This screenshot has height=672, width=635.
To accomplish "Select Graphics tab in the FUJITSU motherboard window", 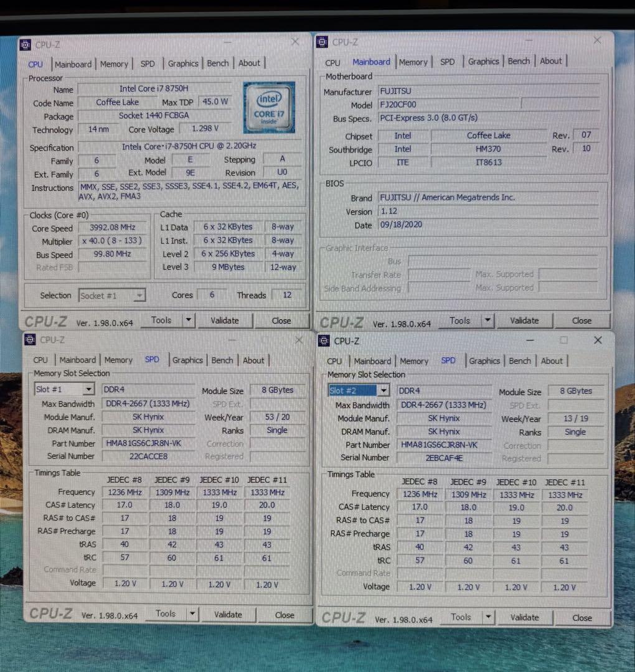I will pos(483,61).
